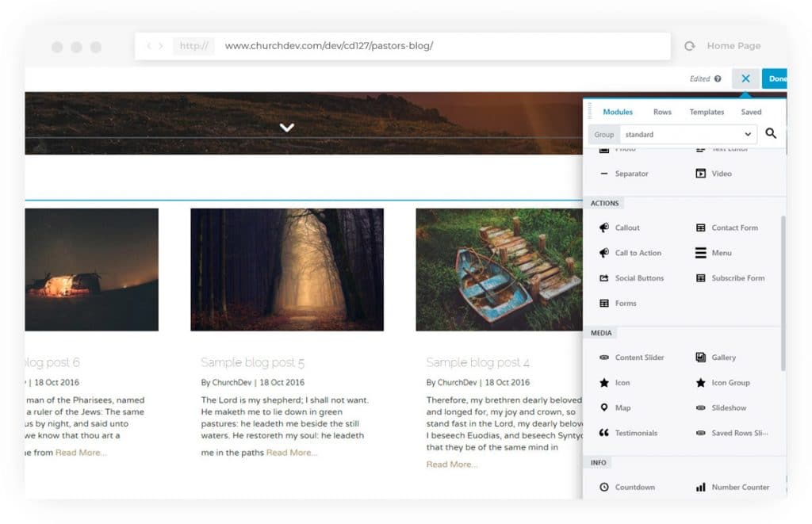Open the Sample blog post 5 title
Viewport: 812px width, 524px height.
pos(253,362)
